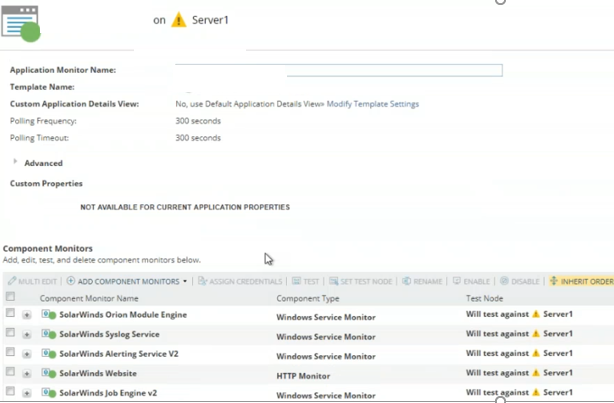Open Modify Template Settings link
614x403 pixels.
pyautogui.click(x=372, y=104)
